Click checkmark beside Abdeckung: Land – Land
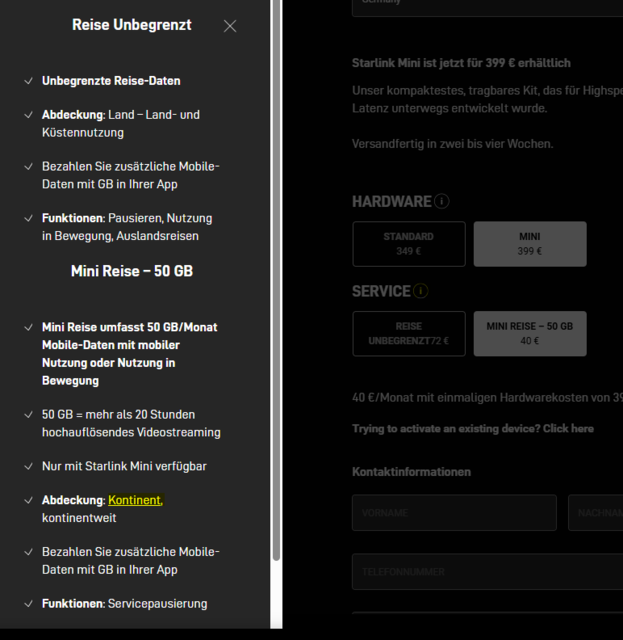The height and width of the screenshot is (640, 623). 29,115
